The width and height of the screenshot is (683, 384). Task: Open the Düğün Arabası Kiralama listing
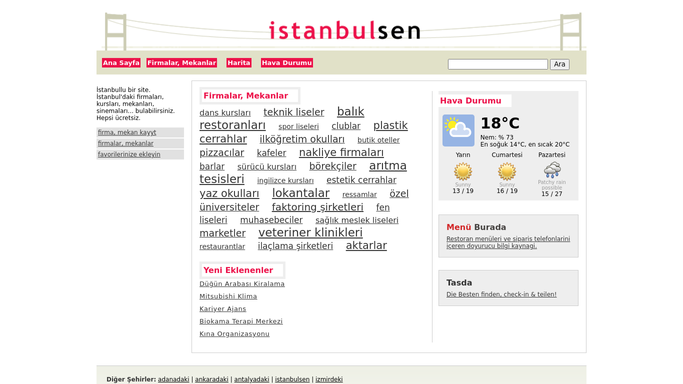point(242,284)
